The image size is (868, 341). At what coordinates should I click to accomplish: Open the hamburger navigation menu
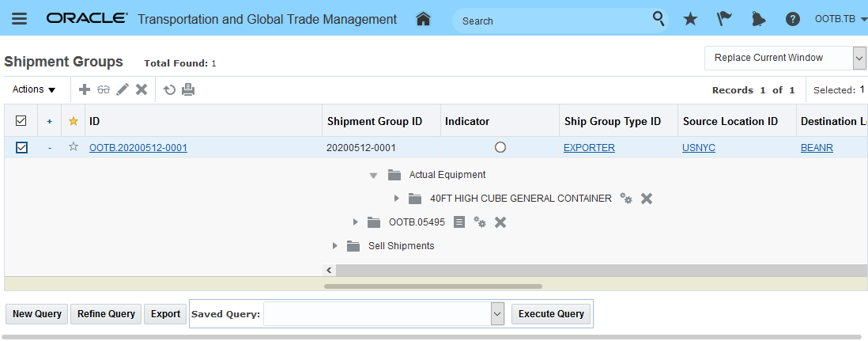pyautogui.click(x=20, y=19)
